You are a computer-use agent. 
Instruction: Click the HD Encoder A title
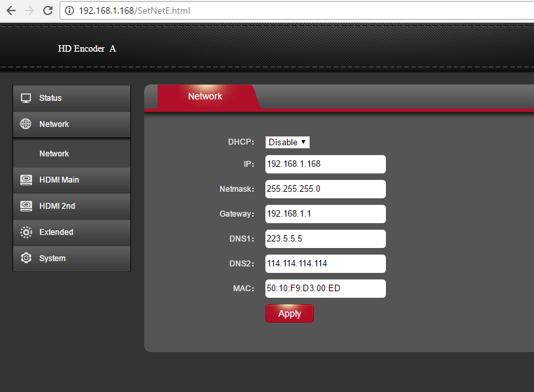tap(86, 48)
